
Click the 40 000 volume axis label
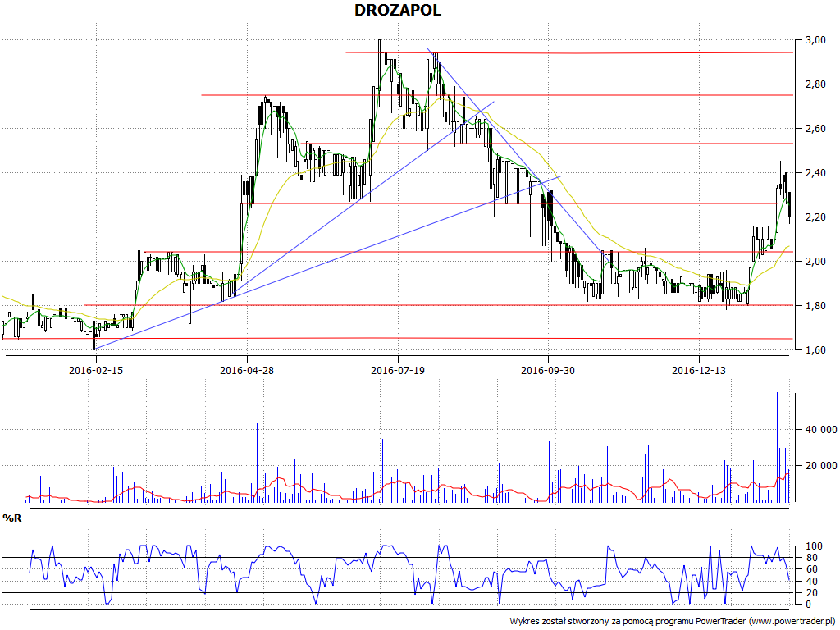tap(821, 430)
